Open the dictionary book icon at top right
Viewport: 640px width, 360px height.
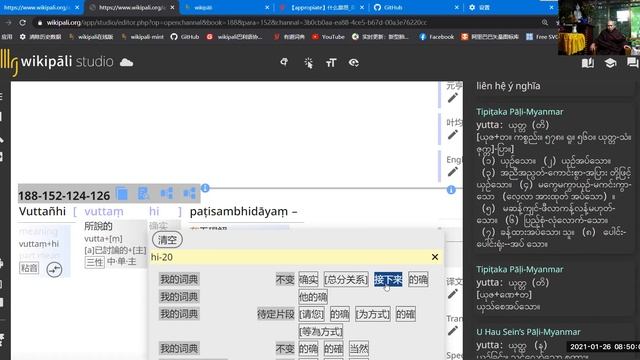point(588,63)
